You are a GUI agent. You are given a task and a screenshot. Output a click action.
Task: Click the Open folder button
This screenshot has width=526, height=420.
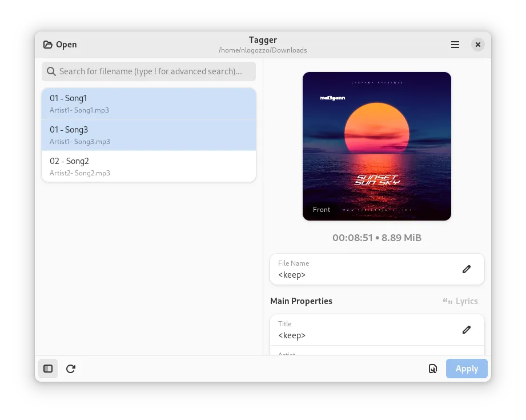[60, 45]
